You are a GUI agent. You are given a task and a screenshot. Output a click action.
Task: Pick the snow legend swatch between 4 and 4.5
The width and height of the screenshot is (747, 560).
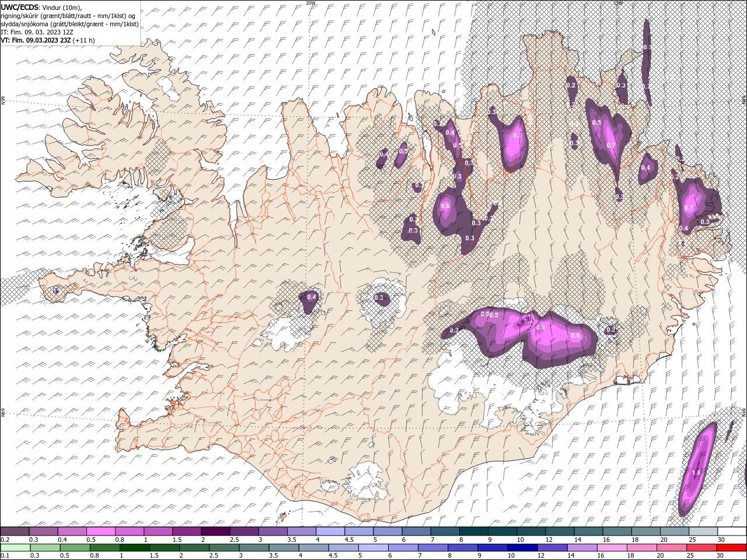(330, 531)
